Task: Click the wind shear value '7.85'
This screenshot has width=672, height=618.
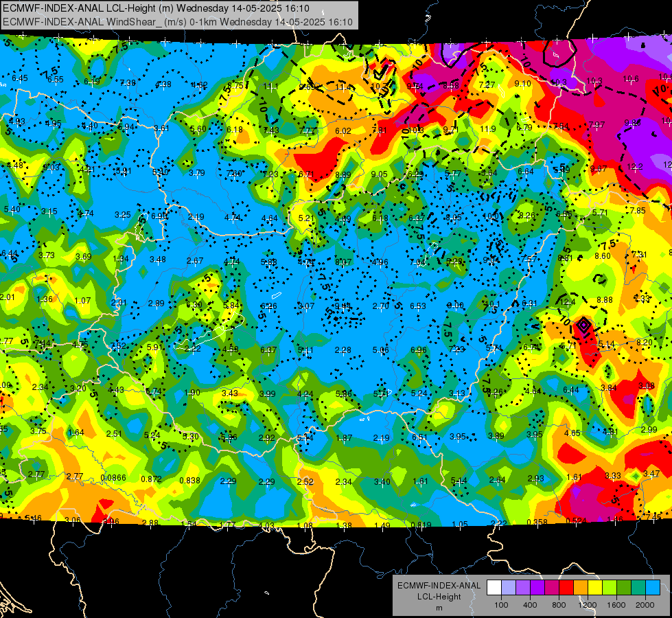Action: coord(638,210)
